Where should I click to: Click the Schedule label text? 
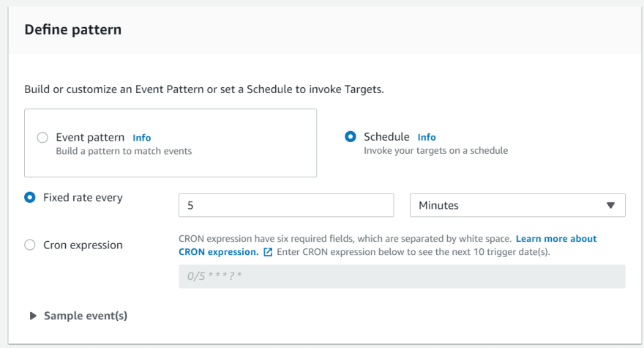386,136
